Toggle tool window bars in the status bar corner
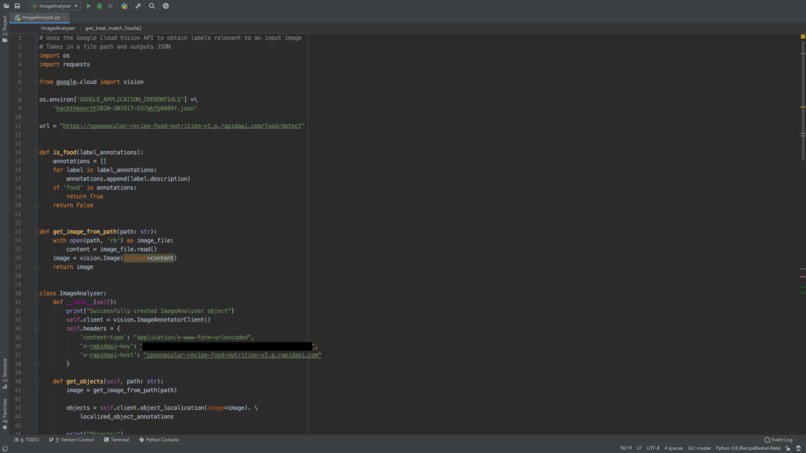 [5, 448]
